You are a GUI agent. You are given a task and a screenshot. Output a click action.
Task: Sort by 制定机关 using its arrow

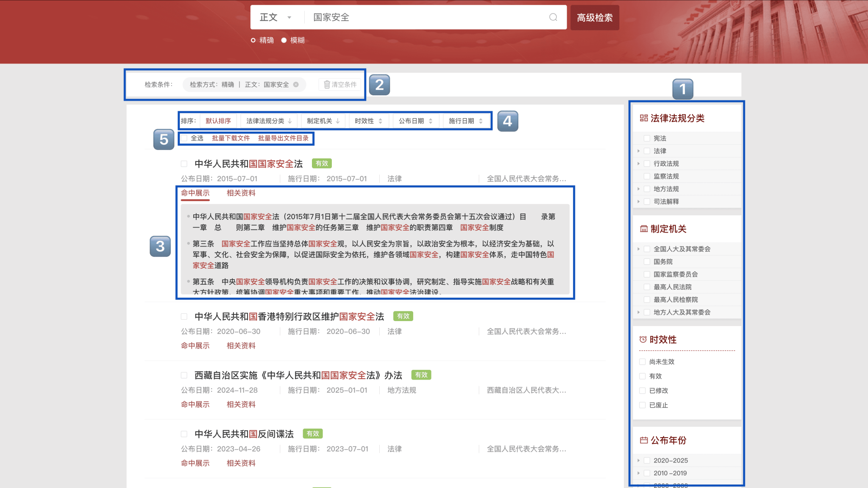[x=338, y=121]
